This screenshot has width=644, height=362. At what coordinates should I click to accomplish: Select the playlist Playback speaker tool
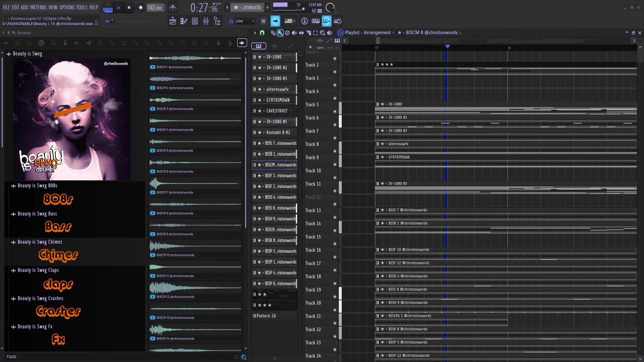[x=330, y=33]
